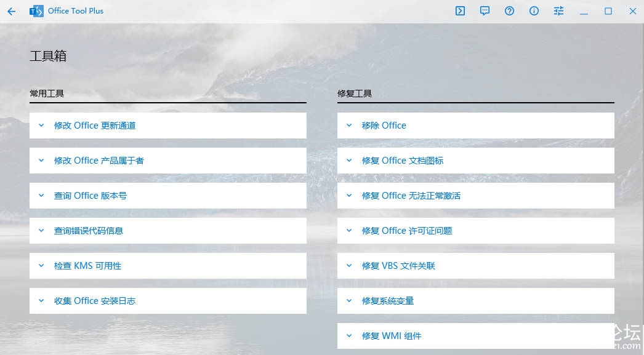Viewport: 644px width, 355px height.
Task: Open the command prompt console icon
Action: click(460, 11)
